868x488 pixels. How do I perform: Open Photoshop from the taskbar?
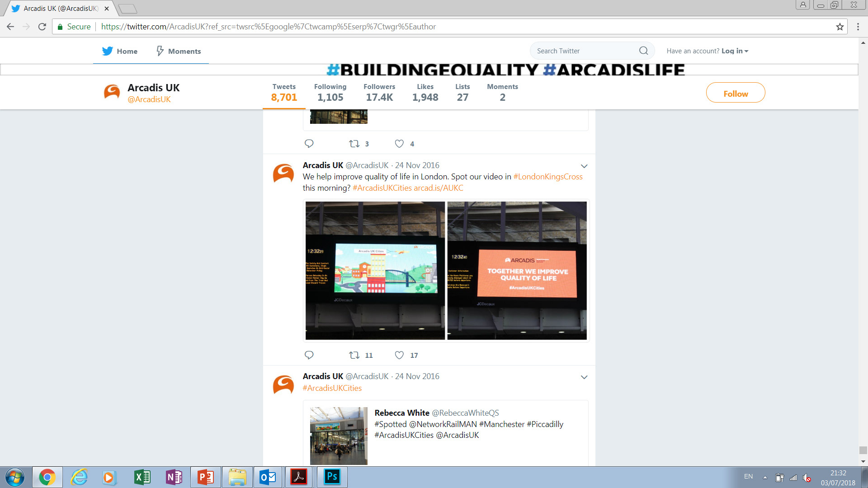pyautogui.click(x=332, y=477)
